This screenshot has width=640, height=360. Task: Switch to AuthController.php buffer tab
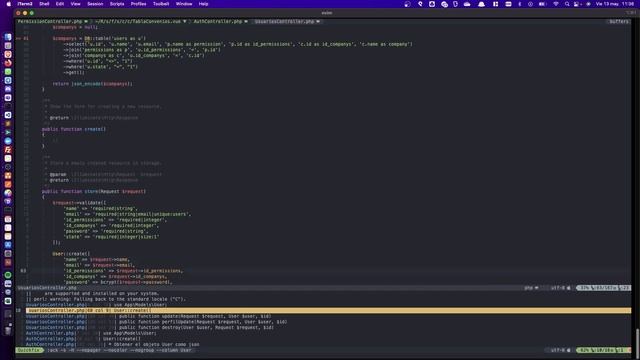[x=220, y=21]
